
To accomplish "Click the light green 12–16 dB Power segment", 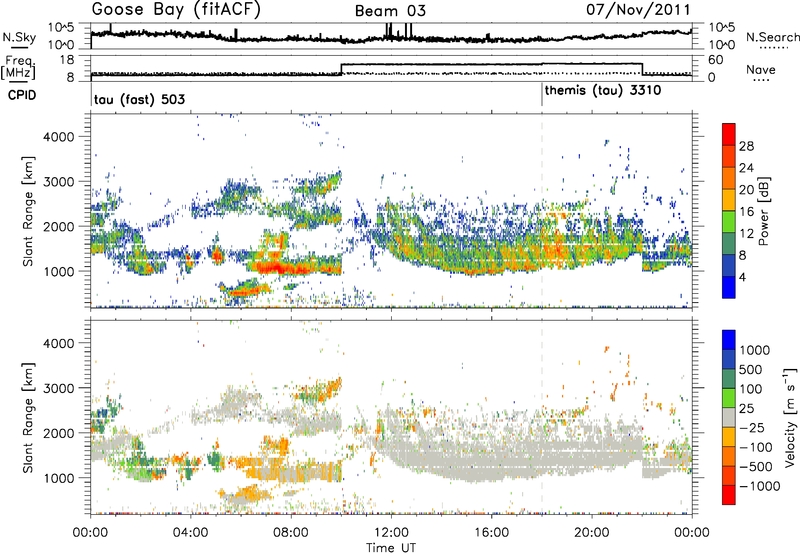I will [729, 222].
